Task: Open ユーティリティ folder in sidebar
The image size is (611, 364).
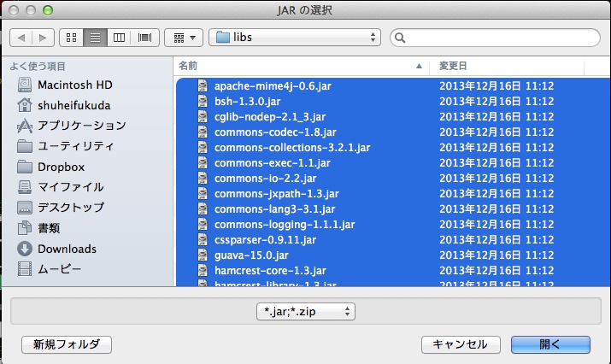Action: point(66,146)
